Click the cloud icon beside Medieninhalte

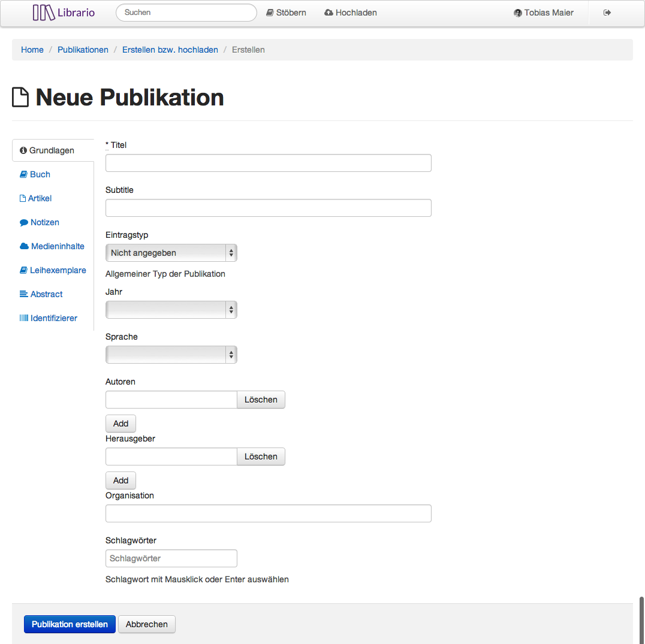pyautogui.click(x=24, y=246)
